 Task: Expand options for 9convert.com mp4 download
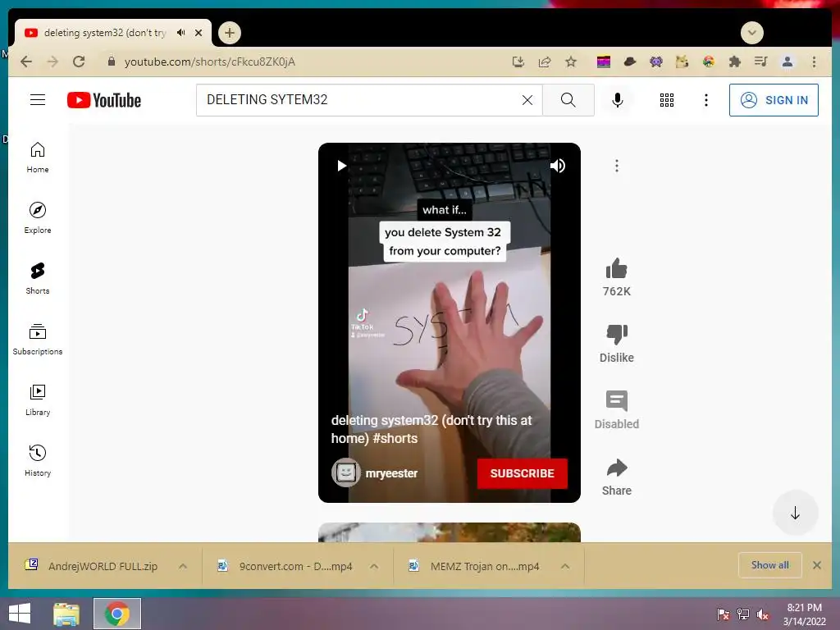click(374, 566)
